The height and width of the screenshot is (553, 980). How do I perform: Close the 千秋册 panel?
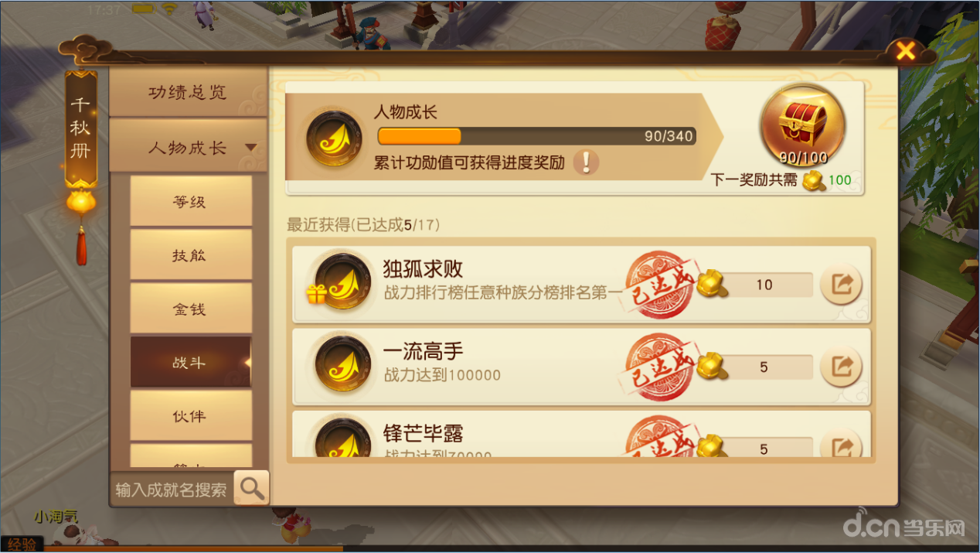coord(905,51)
